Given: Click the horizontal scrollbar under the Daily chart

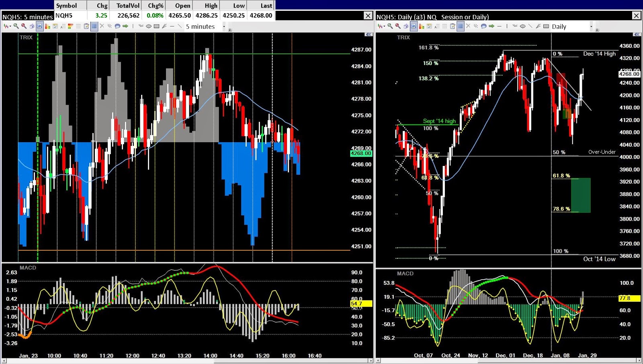Looking at the screenshot, I should tap(508, 360).
